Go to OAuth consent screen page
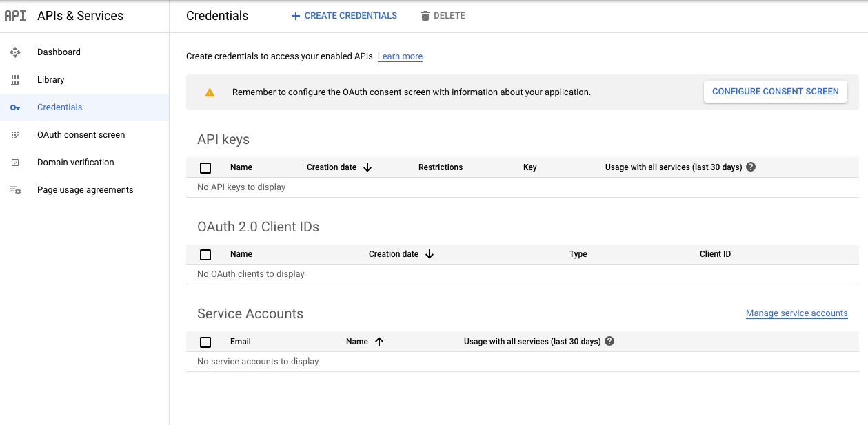 [84, 135]
